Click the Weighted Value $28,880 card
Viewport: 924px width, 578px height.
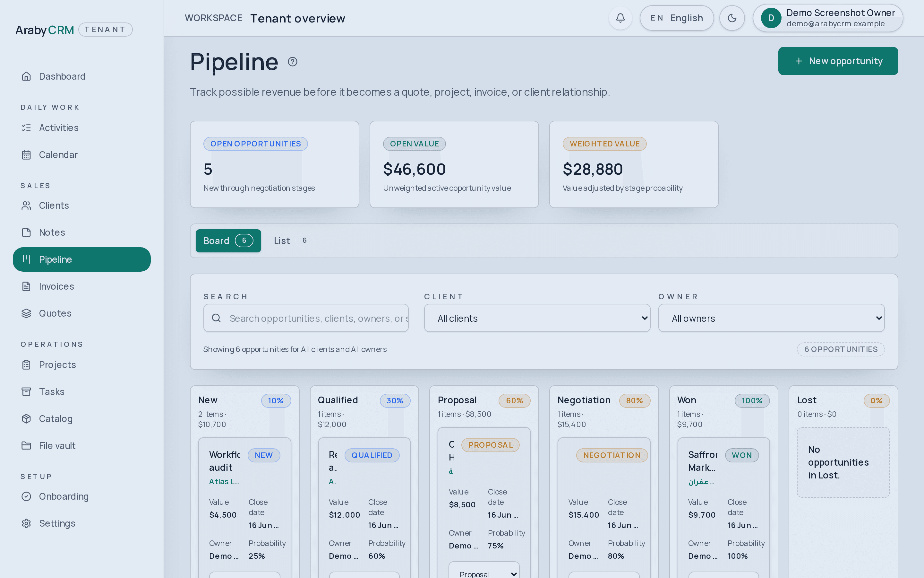[633, 164]
